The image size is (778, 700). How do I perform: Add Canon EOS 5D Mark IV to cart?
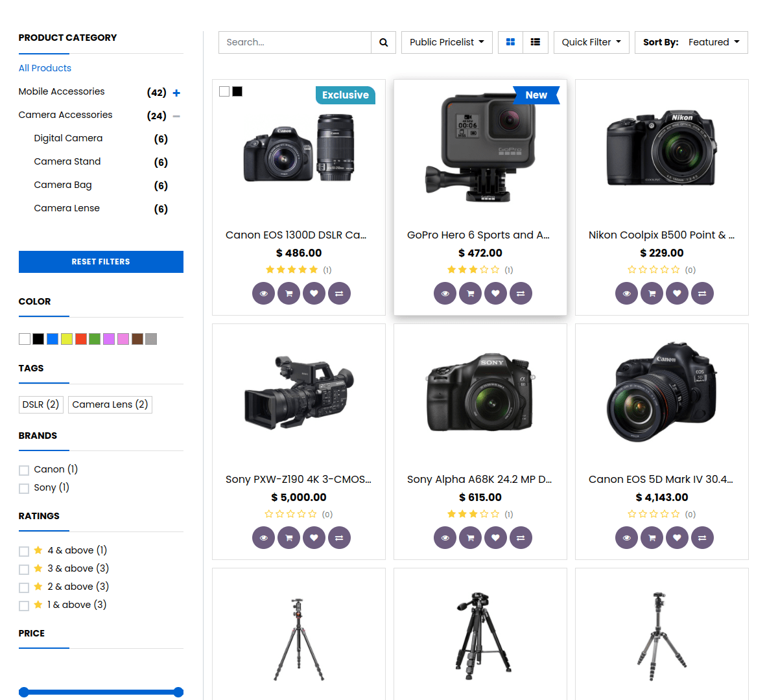[x=652, y=537]
